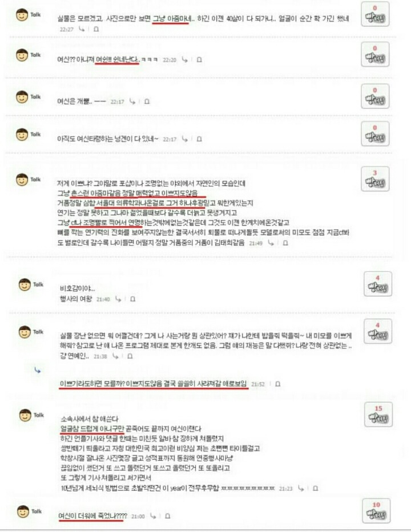Click the reply arrow on the 21:00 comment
Image resolution: width=411 pixels, height=532 pixels.
(153, 516)
